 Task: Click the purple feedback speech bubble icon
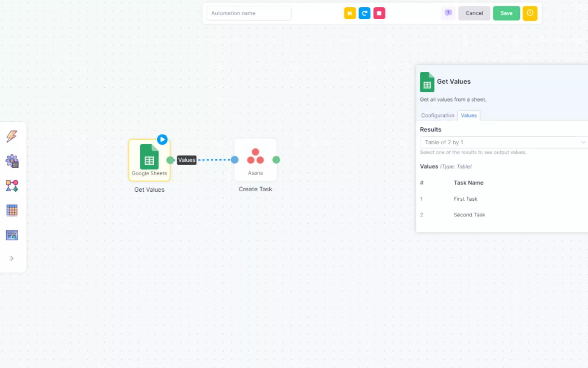[x=448, y=13]
